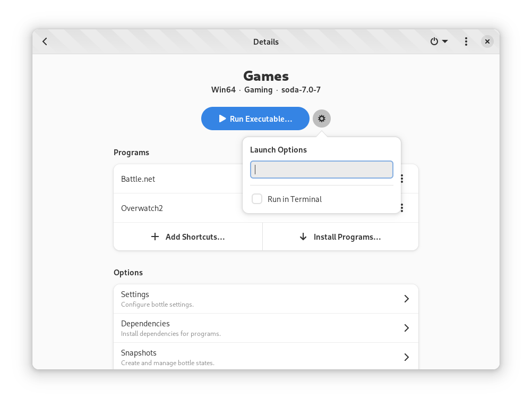Toggle the launch options gear icon

[x=321, y=119]
